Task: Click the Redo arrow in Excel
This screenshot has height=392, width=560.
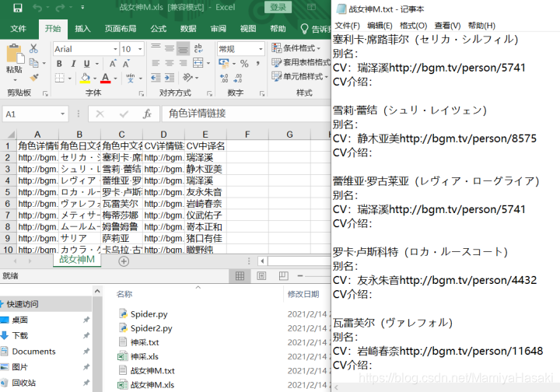Action: click(x=61, y=8)
